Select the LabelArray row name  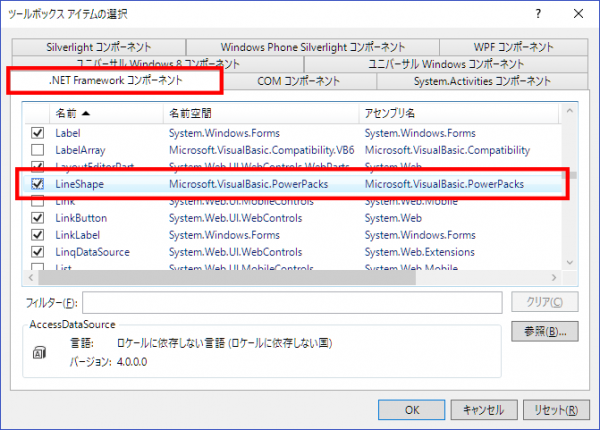pyautogui.click(x=80, y=150)
